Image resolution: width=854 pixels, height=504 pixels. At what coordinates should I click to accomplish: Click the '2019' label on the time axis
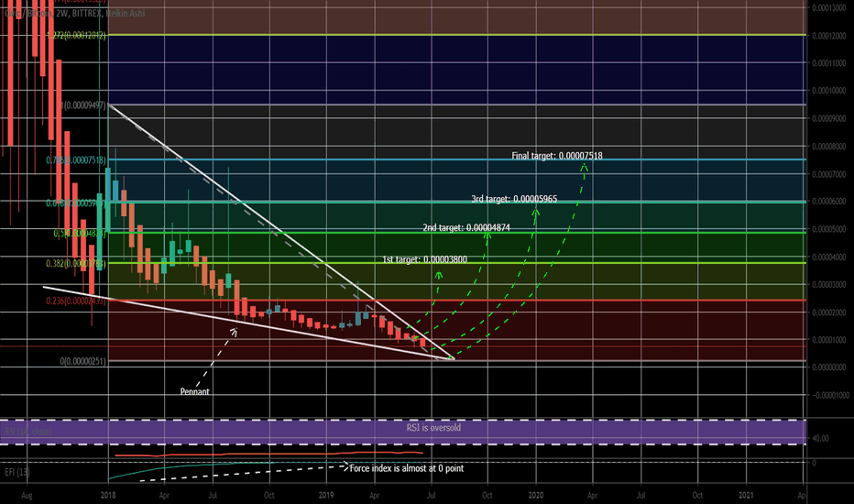pos(325,495)
